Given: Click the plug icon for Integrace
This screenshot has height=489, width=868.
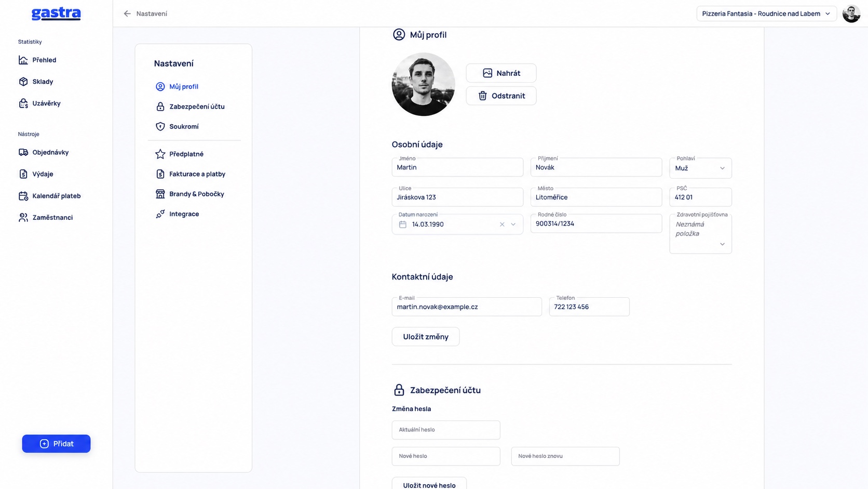Looking at the screenshot, I should click(160, 214).
